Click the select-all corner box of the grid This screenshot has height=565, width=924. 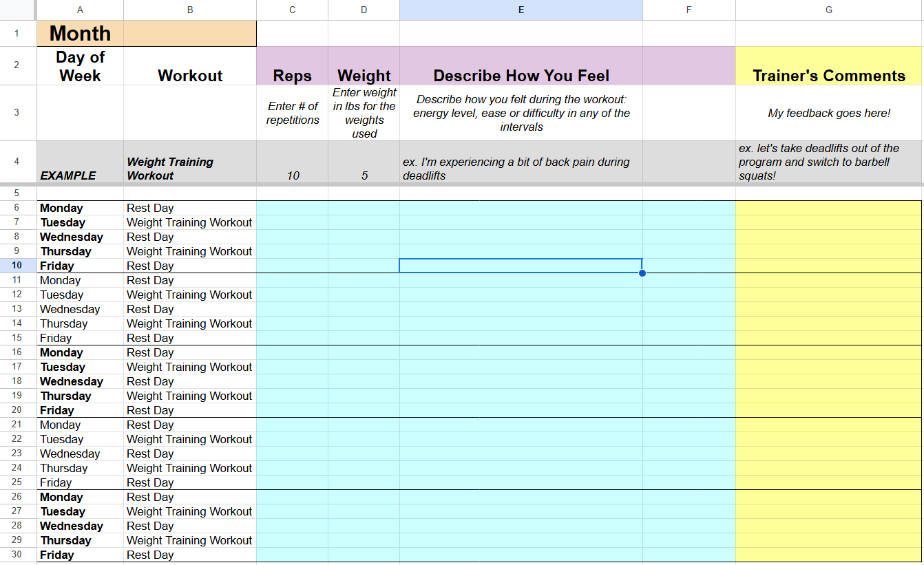click(18, 10)
